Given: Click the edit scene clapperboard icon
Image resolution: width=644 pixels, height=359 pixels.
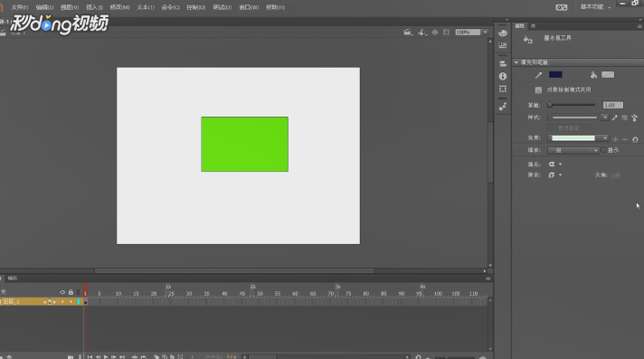Looking at the screenshot, I should (x=407, y=32).
